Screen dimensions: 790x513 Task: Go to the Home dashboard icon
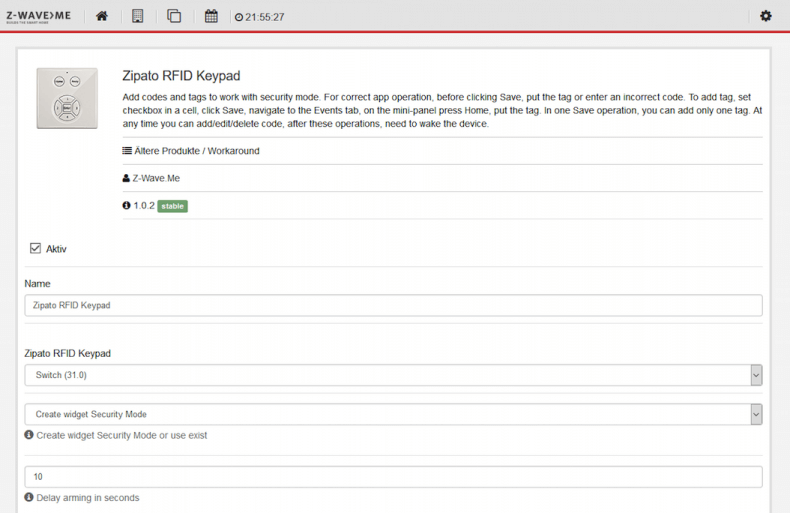point(102,16)
